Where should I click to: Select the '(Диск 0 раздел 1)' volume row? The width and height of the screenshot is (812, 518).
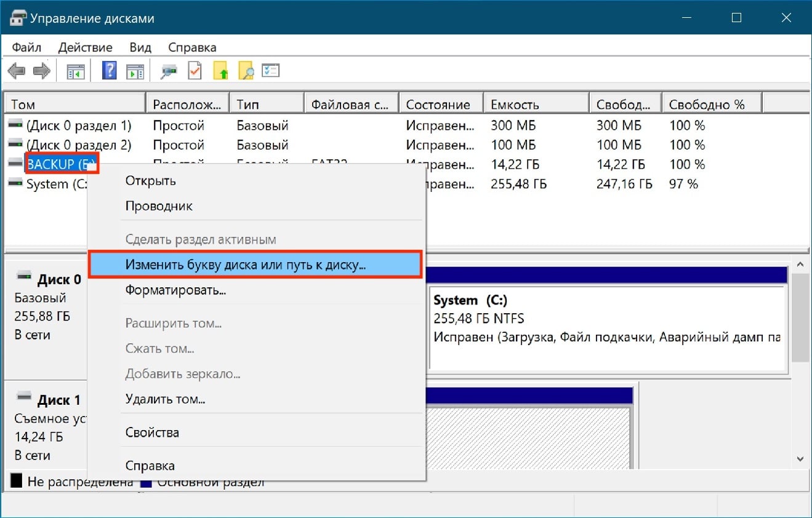pyautogui.click(x=79, y=126)
